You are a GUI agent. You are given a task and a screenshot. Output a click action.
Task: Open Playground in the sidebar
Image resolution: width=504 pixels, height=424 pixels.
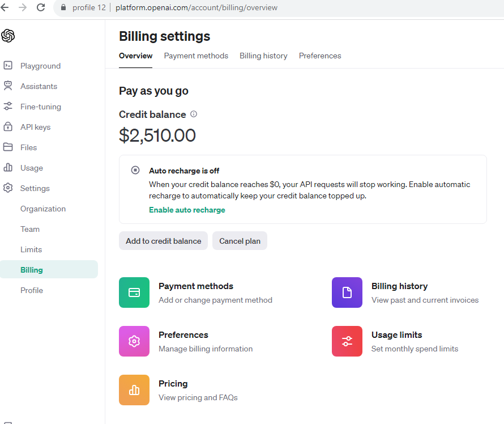[41, 66]
